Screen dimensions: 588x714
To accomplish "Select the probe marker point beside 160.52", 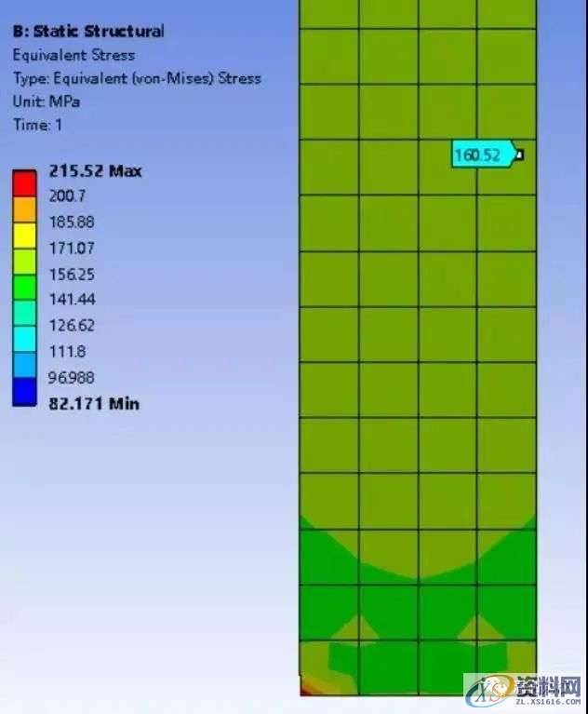I will tap(519, 155).
